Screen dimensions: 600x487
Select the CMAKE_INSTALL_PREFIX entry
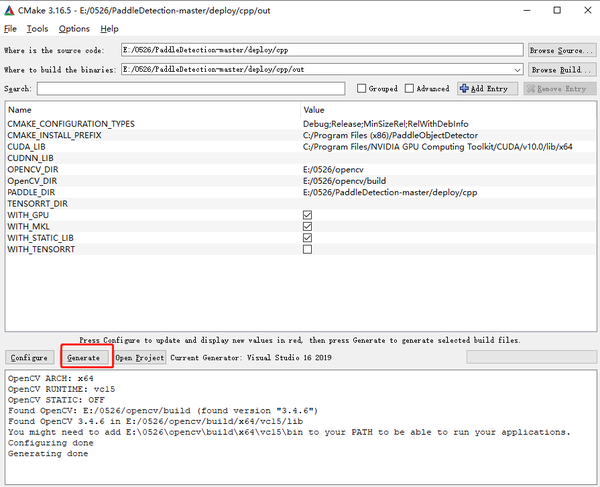(54, 135)
